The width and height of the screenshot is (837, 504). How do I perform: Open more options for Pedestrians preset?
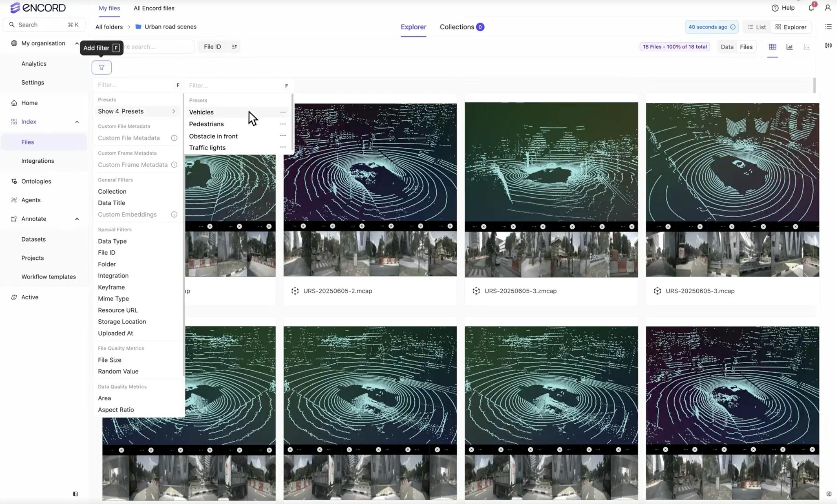283,124
